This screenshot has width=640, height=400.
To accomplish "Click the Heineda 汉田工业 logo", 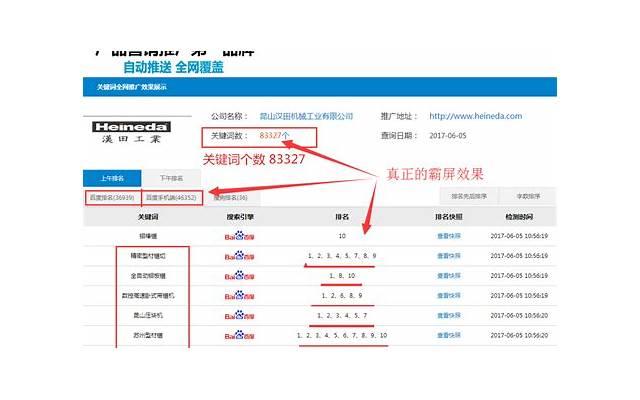I will [x=131, y=132].
